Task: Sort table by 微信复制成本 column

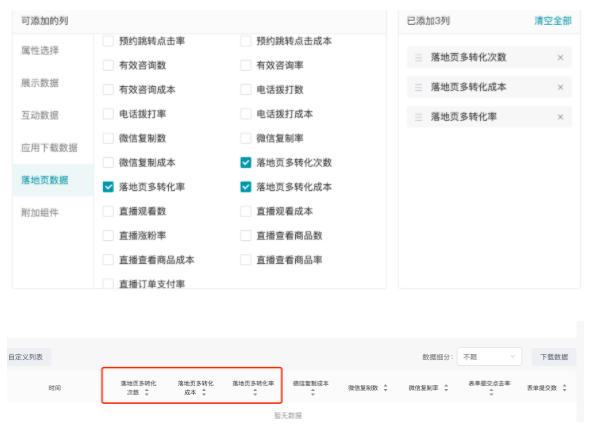Action: [x=312, y=393]
